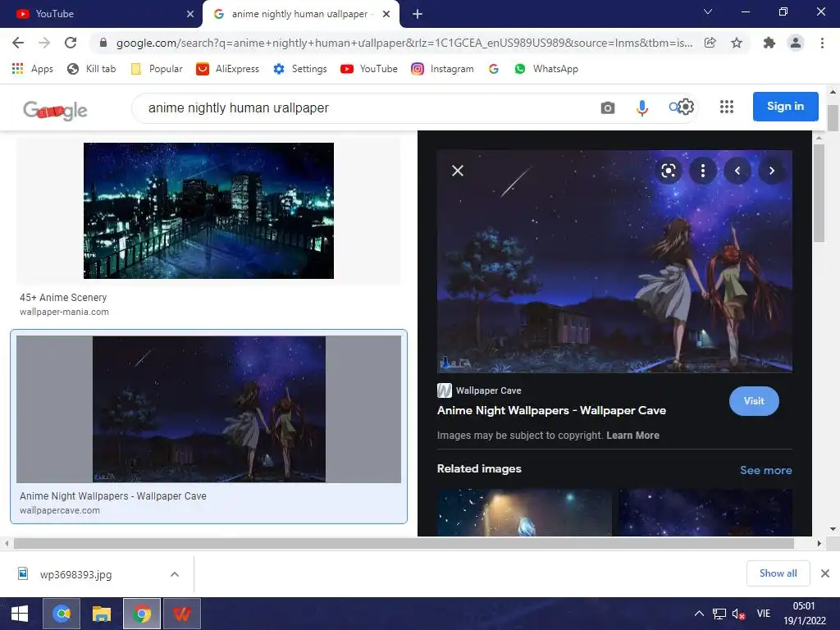Search by image camera icon
The height and width of the screenshot is (630, 840).
(608, 107)
